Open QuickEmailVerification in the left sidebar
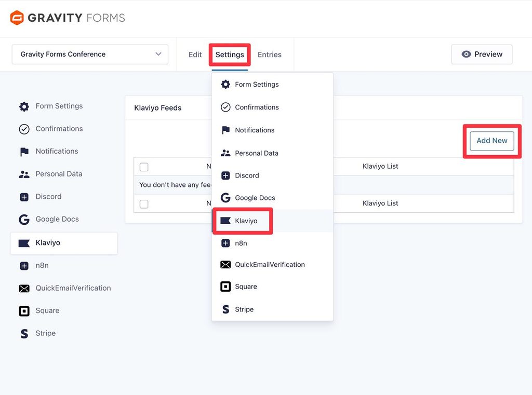This screenshot has height=395, width=532. click(x=64, y=289)
